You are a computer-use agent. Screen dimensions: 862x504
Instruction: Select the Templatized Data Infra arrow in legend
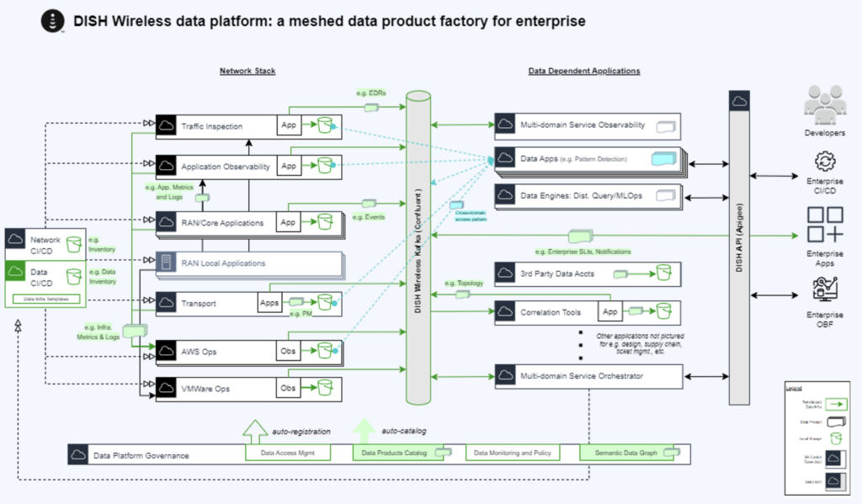838,404
